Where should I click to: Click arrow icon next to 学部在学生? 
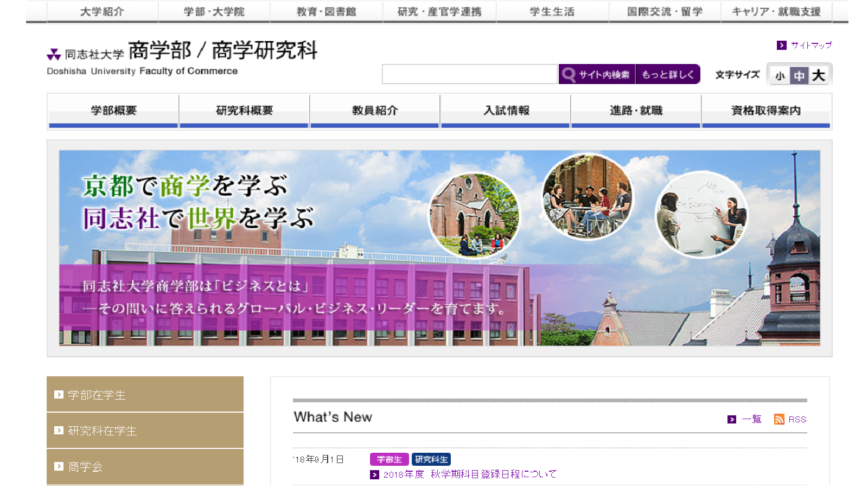pyautogui.click(x=59, y=395)
